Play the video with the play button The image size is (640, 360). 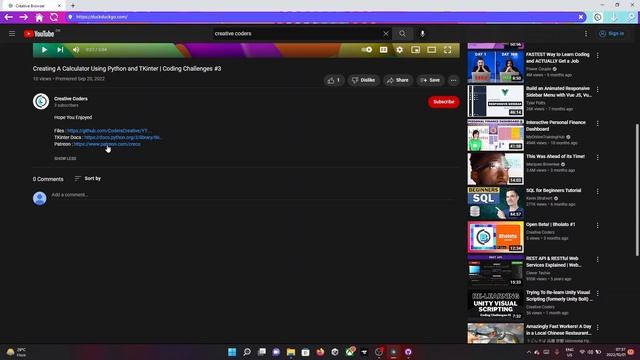pos(44,50)
